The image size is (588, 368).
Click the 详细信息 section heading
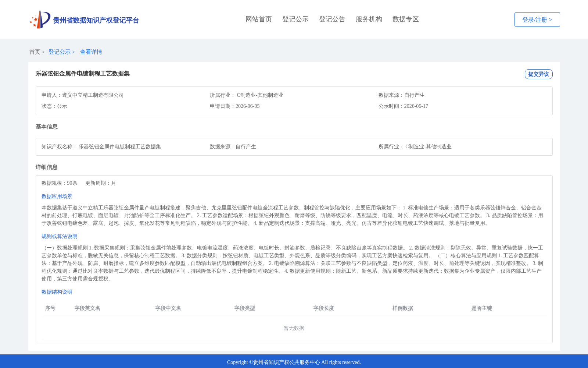click(x=47, y=167)
